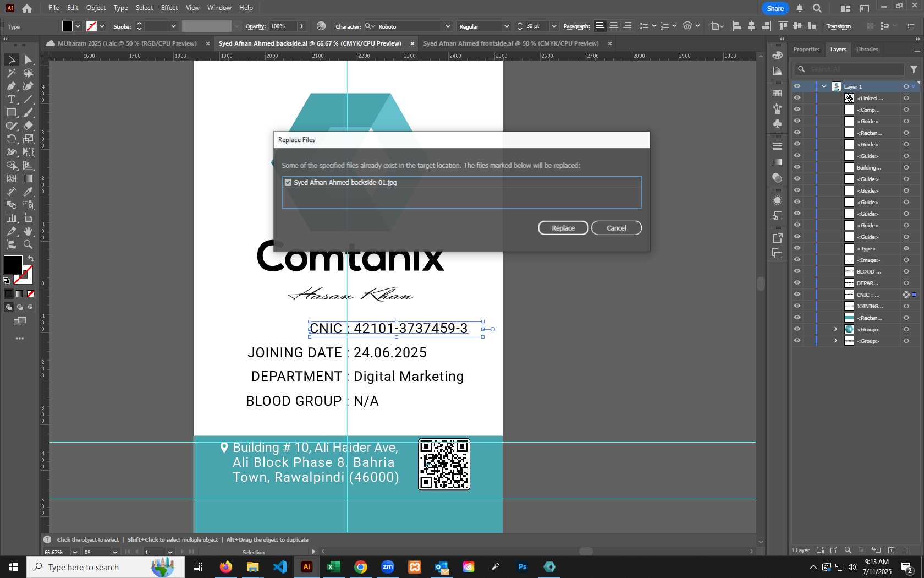The height and width of the screenshot is (578, 924).
Task: Select the Eyedropper tool
Action: [29, 192]
